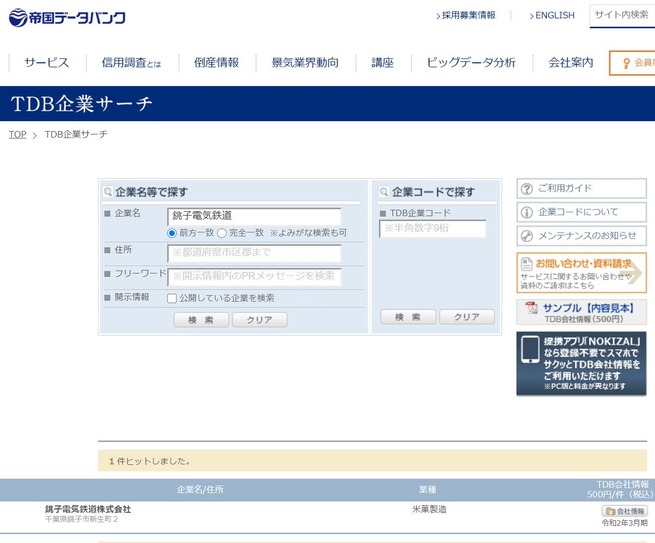
Task: Select the 完全一致 radio button
Action: [222, 233]
